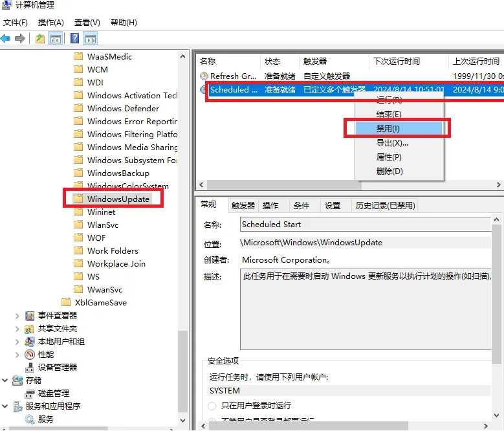This screenshot has height=431, width=504.
Task: Collapse the 存储 (Storage) tree node
Action: (5, 380)
